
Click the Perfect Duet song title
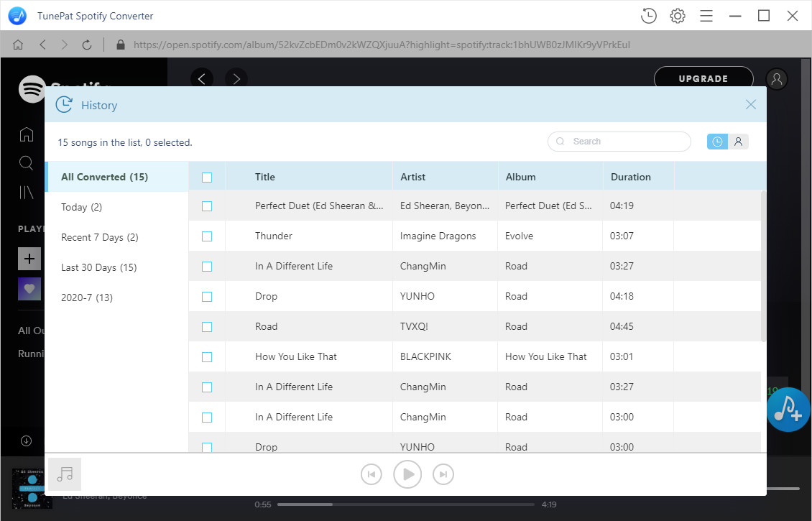point(319,206)
